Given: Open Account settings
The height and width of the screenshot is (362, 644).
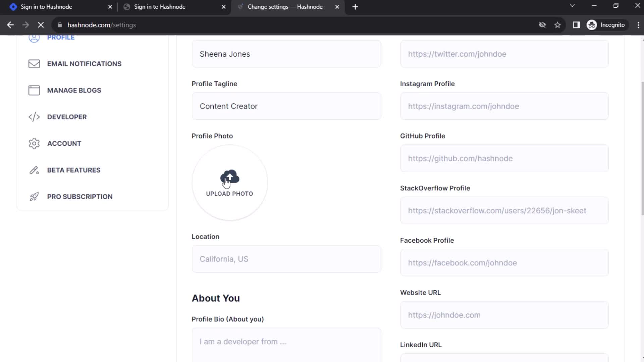Looking at the screenshot, I should [64, 143].
